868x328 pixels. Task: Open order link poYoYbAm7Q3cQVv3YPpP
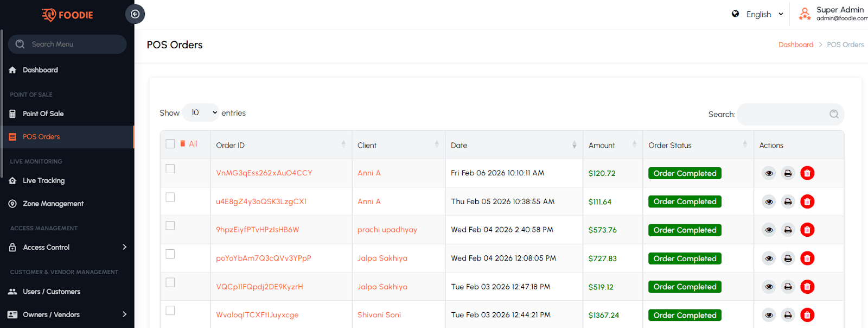pyautogui.click(x=264, y=258)
